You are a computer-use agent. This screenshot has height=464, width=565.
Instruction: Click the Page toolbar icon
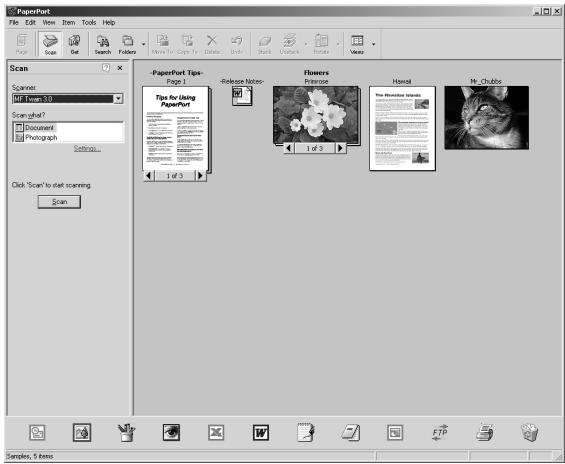coord(22,44)
